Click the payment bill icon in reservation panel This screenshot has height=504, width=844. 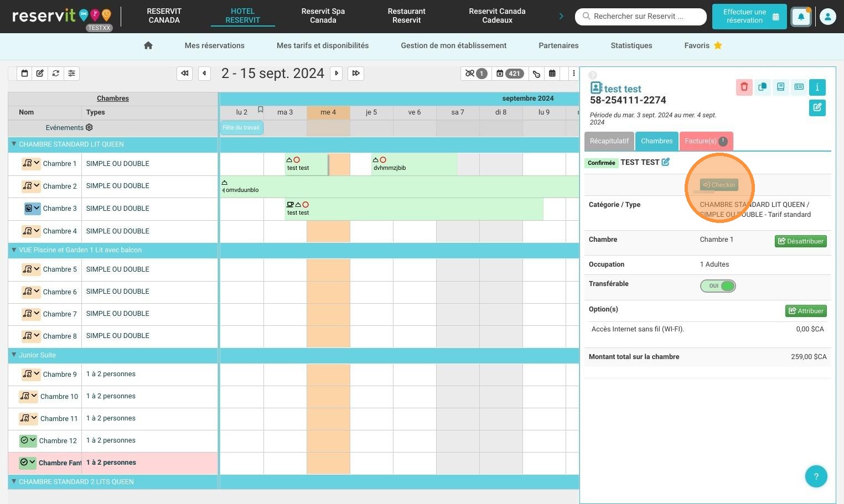(799, 87)
